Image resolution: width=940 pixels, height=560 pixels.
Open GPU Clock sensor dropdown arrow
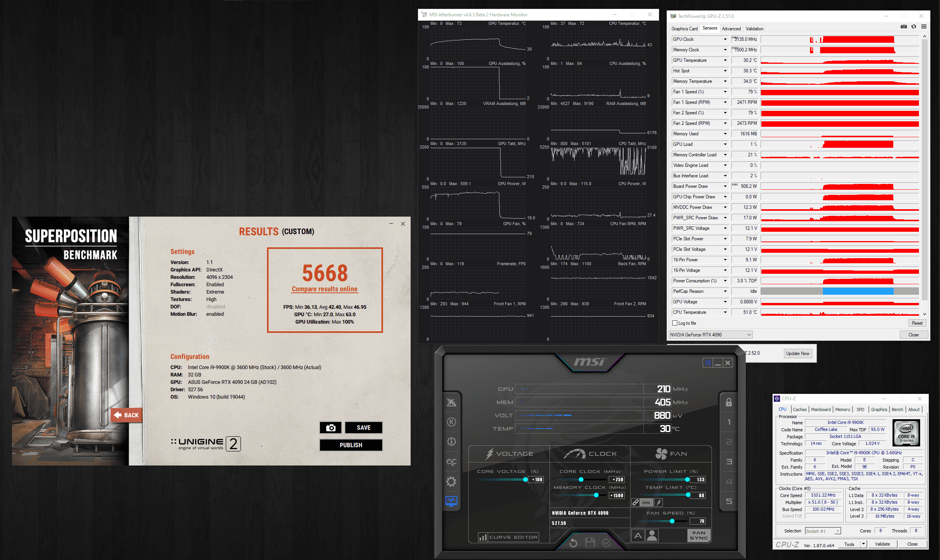click(x=725, y=39)
